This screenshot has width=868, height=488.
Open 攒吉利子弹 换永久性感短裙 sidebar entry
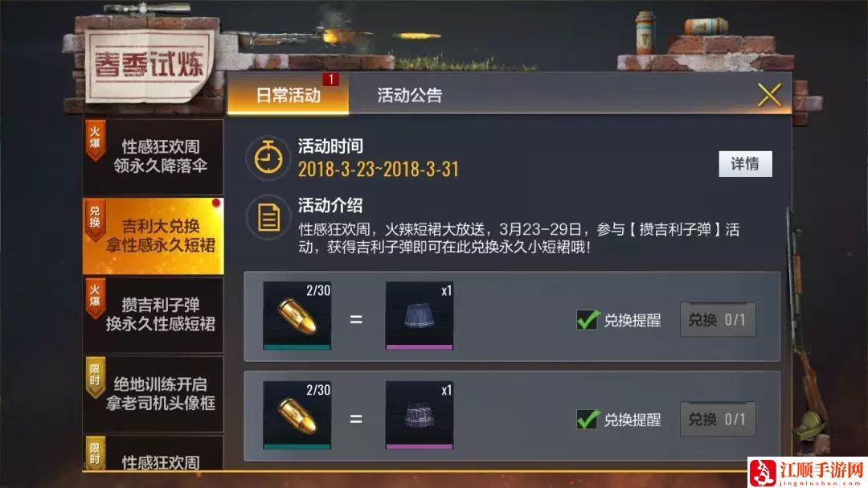pyautogui.click(x=154, y=314)
